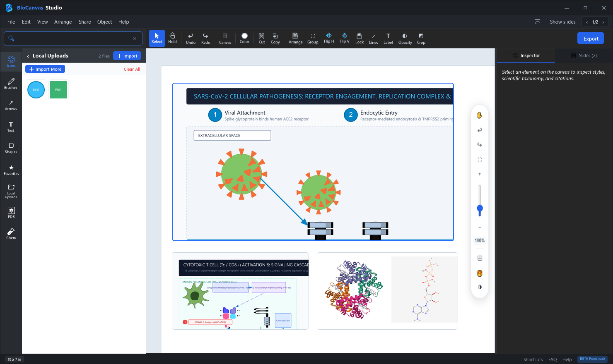Click the Undo toolbar button
The width and height of the screenshot is (613, 364).
coord(191,38)
